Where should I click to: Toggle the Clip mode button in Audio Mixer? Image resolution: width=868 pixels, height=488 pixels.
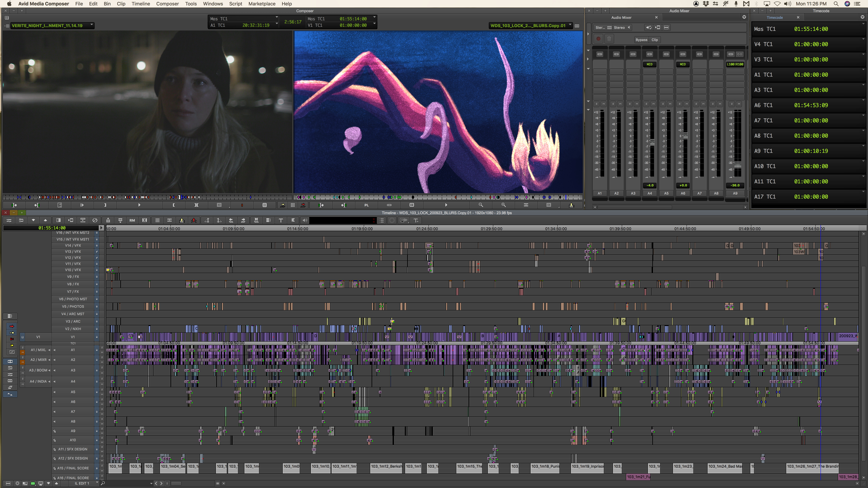(x=655, y=40)
